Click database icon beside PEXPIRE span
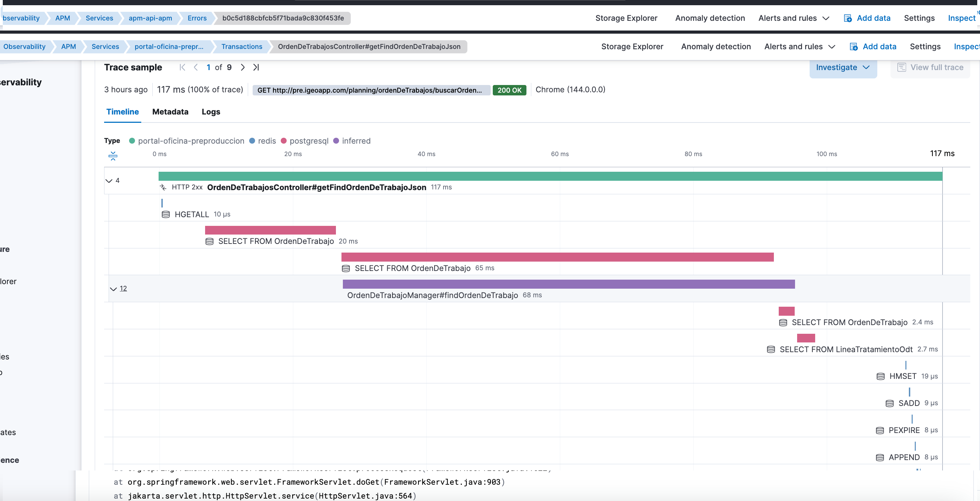 (x=880, y=431)
